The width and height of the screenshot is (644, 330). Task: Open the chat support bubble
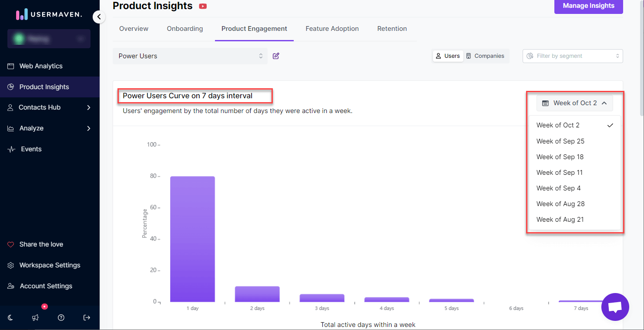615,307
